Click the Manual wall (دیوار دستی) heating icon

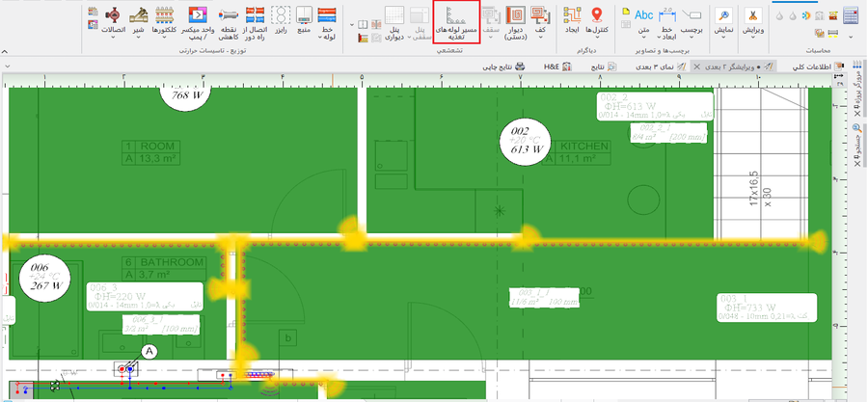(515, 22)
